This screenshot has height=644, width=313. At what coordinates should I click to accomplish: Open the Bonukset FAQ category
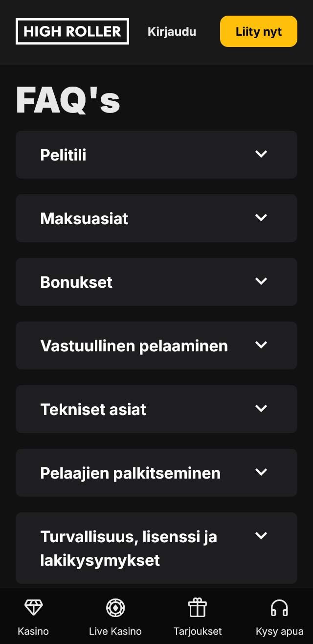[156, 282]
